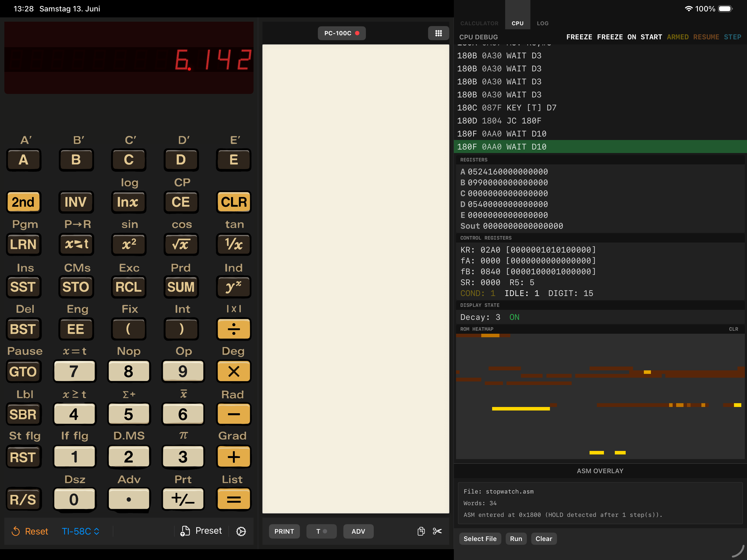Tap the multiply key

tap(234, 372)
